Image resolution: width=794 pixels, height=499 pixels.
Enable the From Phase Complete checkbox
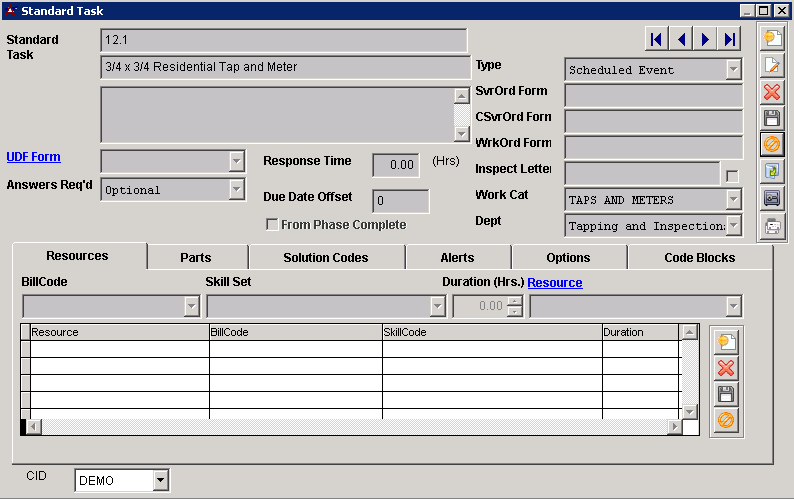(x=272, y=225)
